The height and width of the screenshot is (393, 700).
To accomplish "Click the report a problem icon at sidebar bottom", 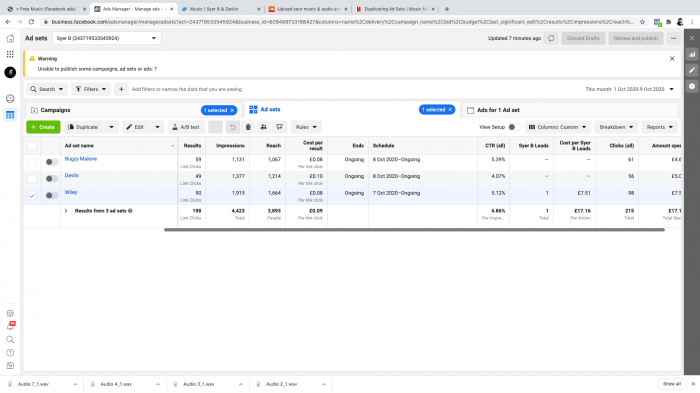I will [10, 366].
